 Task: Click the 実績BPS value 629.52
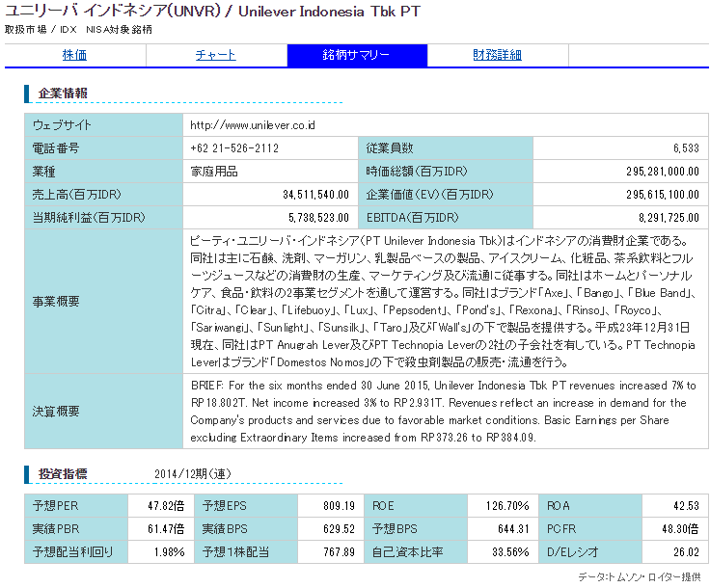pyautogui.click(x=339, y=529)
